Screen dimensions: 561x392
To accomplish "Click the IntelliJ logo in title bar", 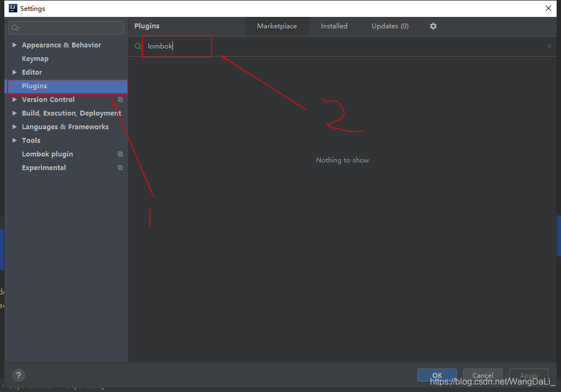I will (x=13, y=8).
